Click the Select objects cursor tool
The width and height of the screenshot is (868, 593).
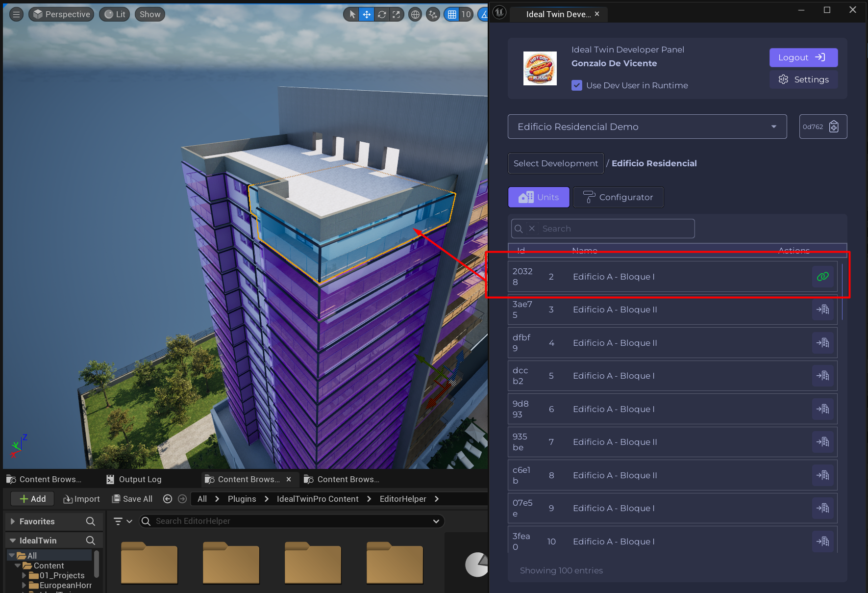352,15
